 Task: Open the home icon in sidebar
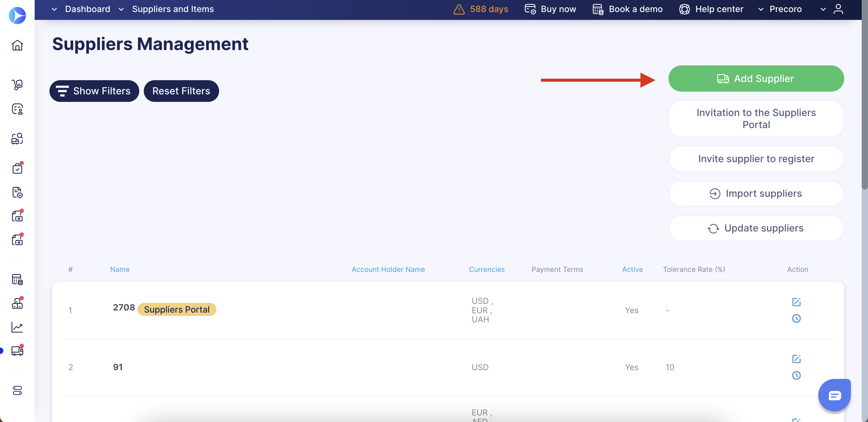tap(17, 45)
